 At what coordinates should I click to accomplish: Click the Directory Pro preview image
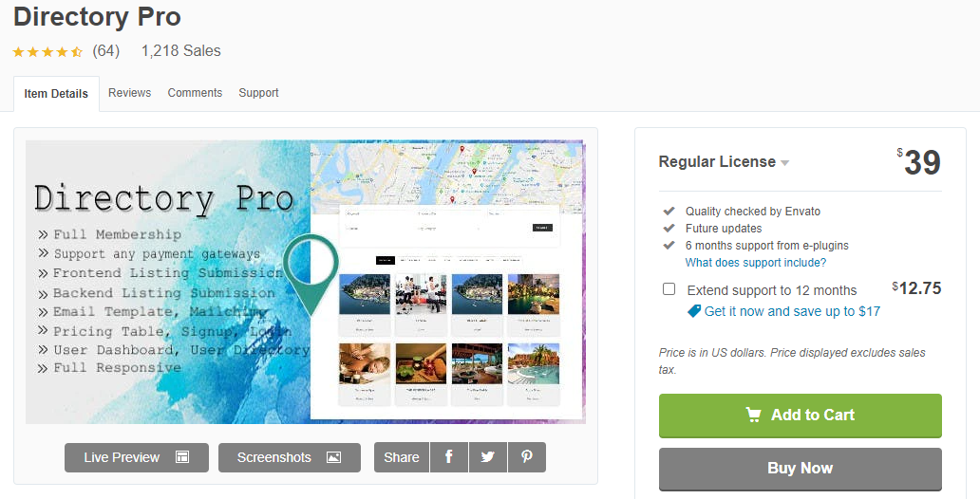point(306,282)
